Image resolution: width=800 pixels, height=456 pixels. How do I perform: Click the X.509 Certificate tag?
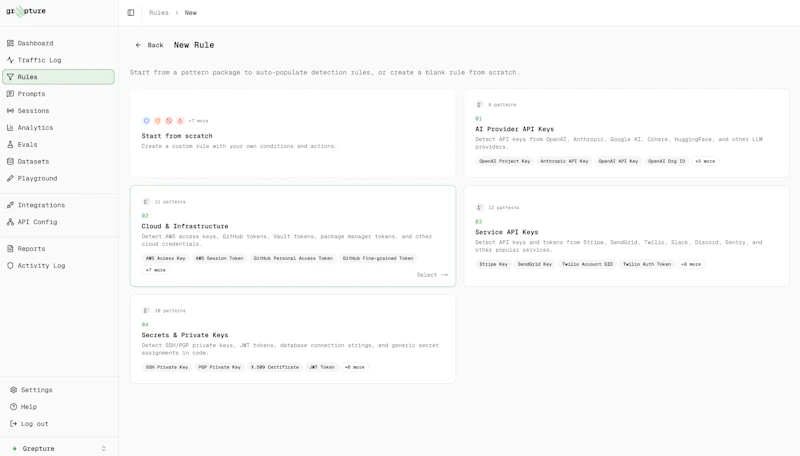275,367
